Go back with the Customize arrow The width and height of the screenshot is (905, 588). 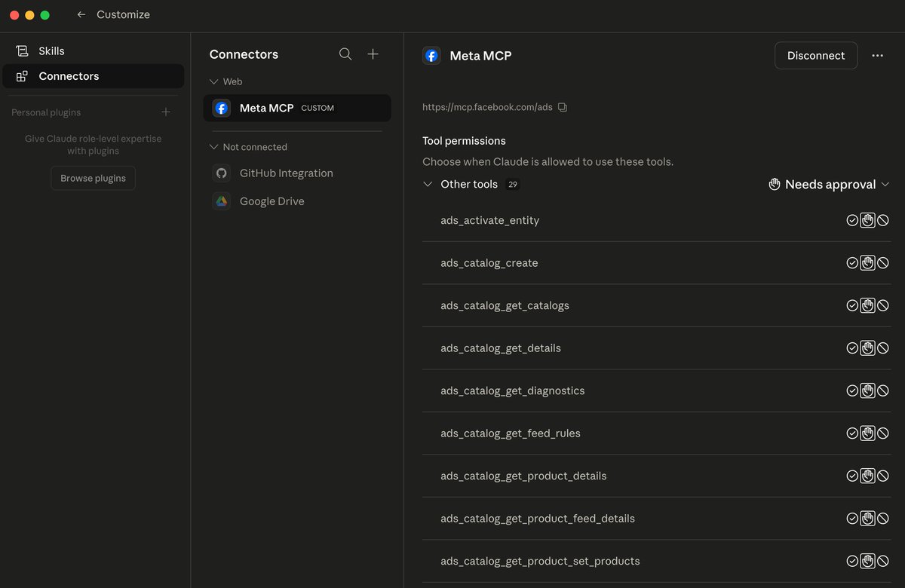click(x=81, y=14)
